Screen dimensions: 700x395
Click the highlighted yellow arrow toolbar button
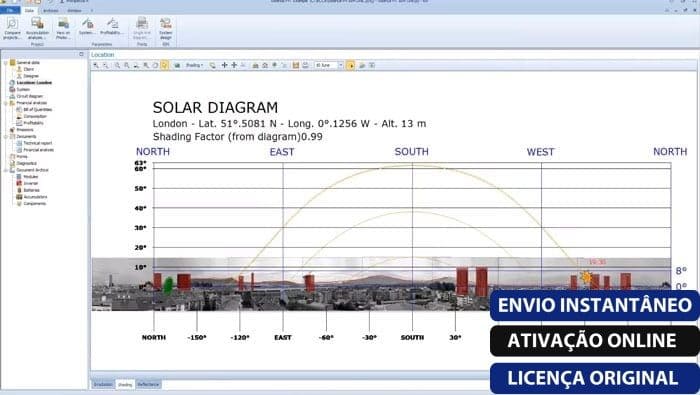pos(350,65)
